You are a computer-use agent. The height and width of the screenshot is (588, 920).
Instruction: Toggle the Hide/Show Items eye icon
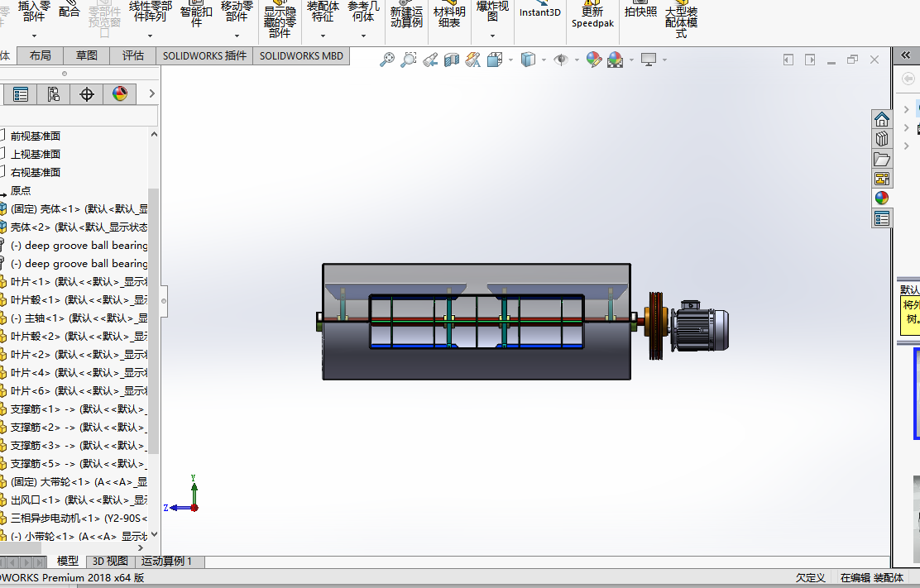click(561, 60)
